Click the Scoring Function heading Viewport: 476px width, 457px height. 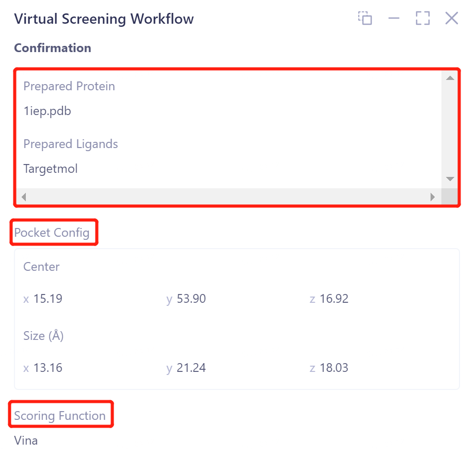[60, 416]
